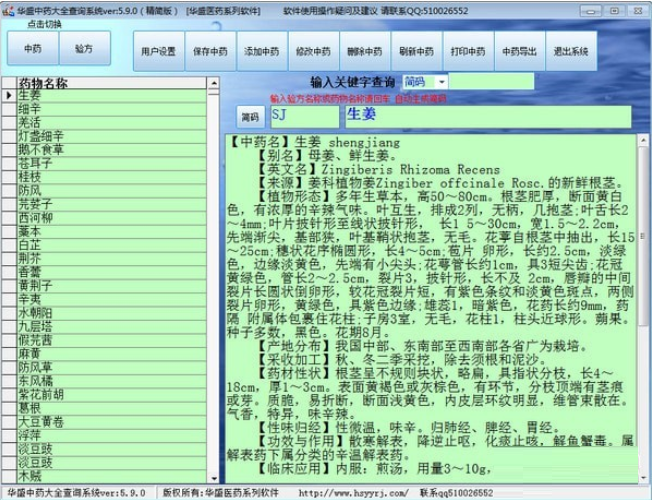This screenshot has width=652, height=500.
Task: Click the 用户设置 toolbar button
Action: [x=158, y=51]
